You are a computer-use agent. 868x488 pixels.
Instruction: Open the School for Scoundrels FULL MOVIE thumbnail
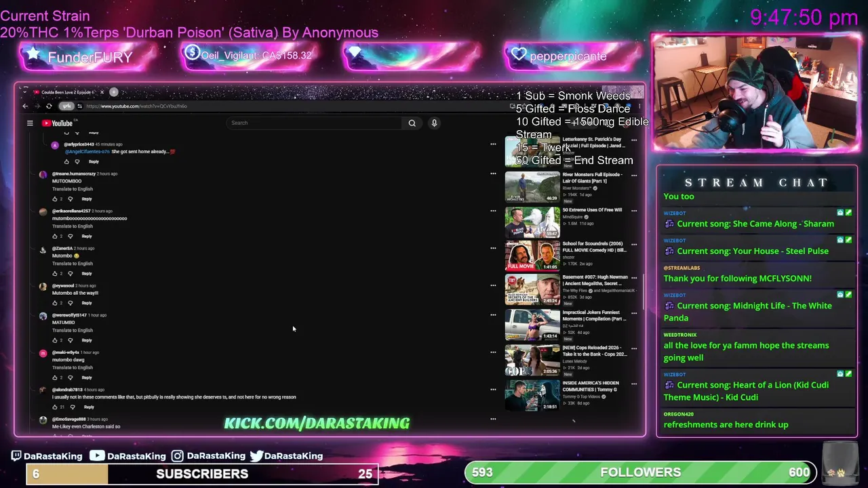click(x=532, y=256)
